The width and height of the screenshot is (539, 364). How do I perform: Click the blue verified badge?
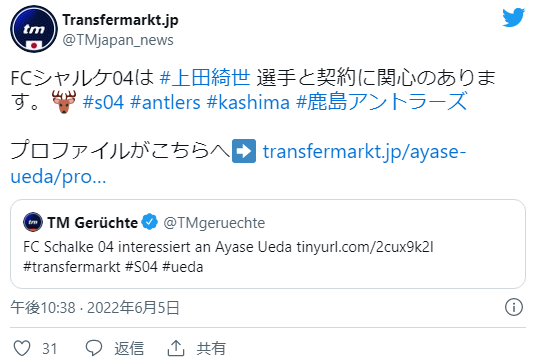click(150, 222)
